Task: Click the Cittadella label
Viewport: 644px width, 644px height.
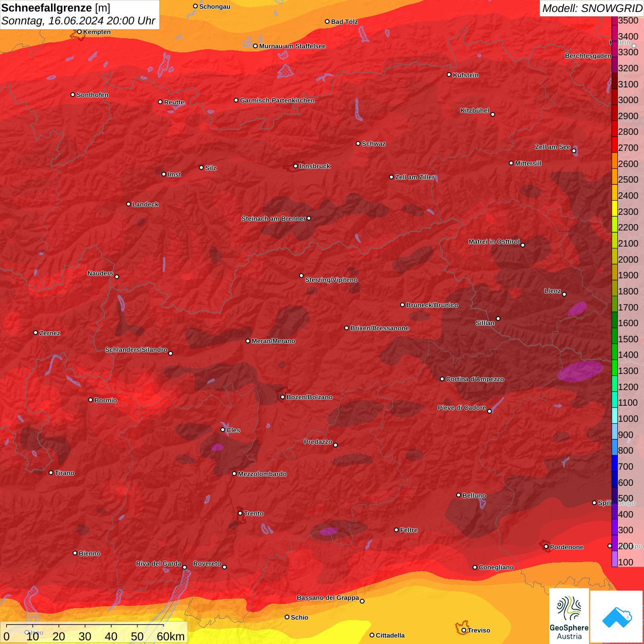Action: click(x=390, y=635)
